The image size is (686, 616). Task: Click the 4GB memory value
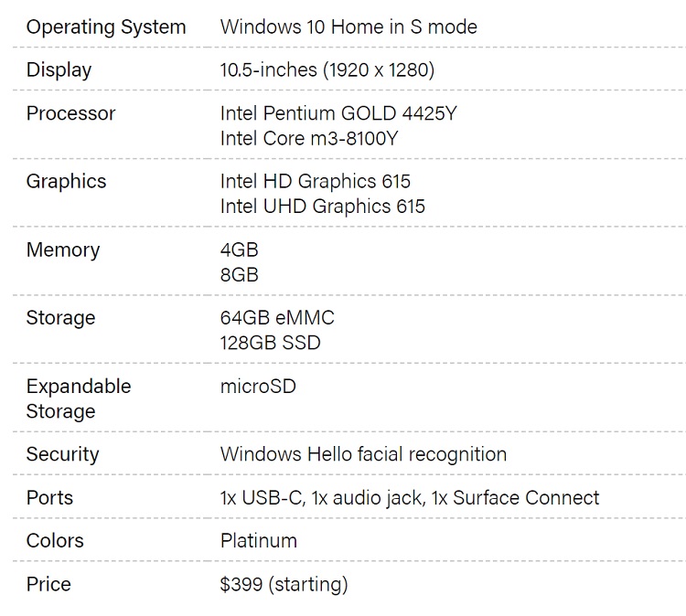240,250
